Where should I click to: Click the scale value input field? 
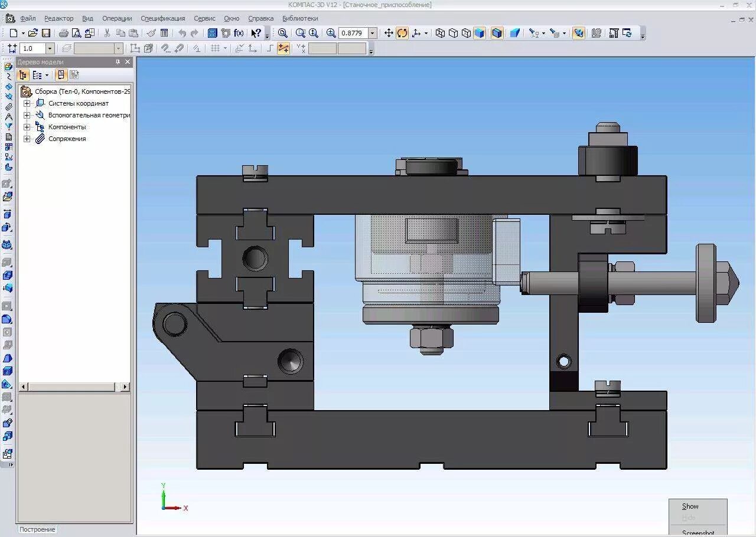tap(353, 33)
